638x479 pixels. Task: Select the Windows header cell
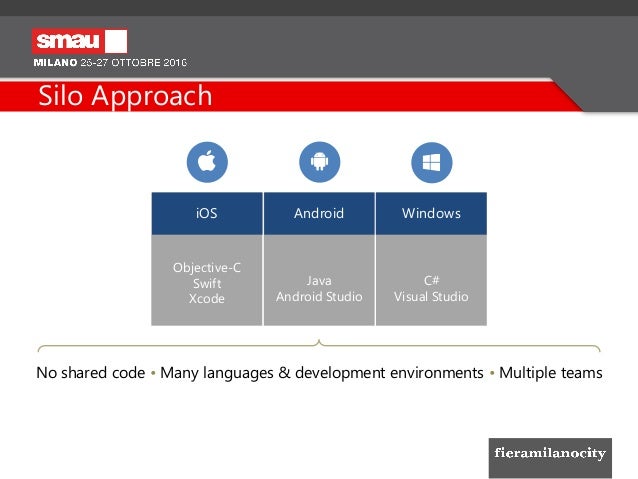pyautogui.click(x=431, y=213)
